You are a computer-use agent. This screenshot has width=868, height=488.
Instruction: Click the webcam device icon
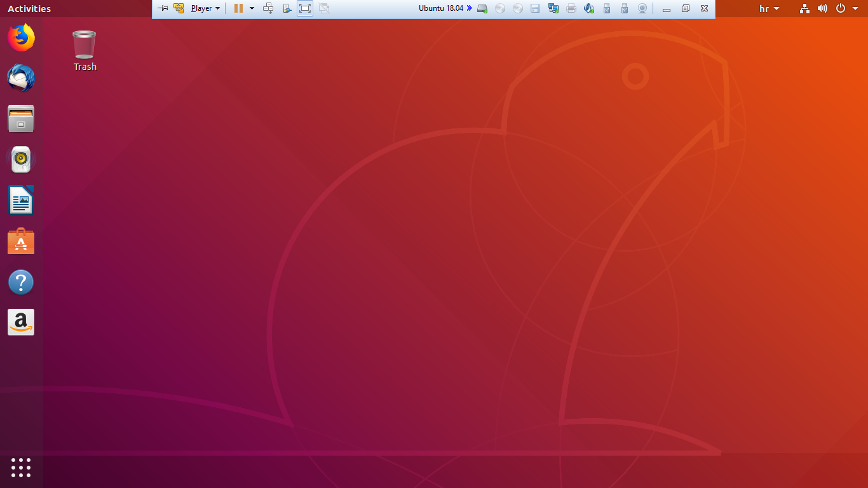[x=642, y=9]
